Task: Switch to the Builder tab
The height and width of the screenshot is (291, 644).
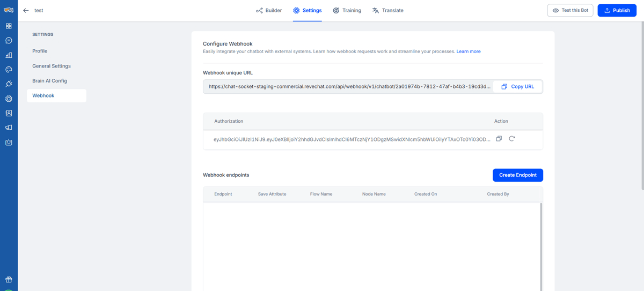Action: tap(269, 11)
